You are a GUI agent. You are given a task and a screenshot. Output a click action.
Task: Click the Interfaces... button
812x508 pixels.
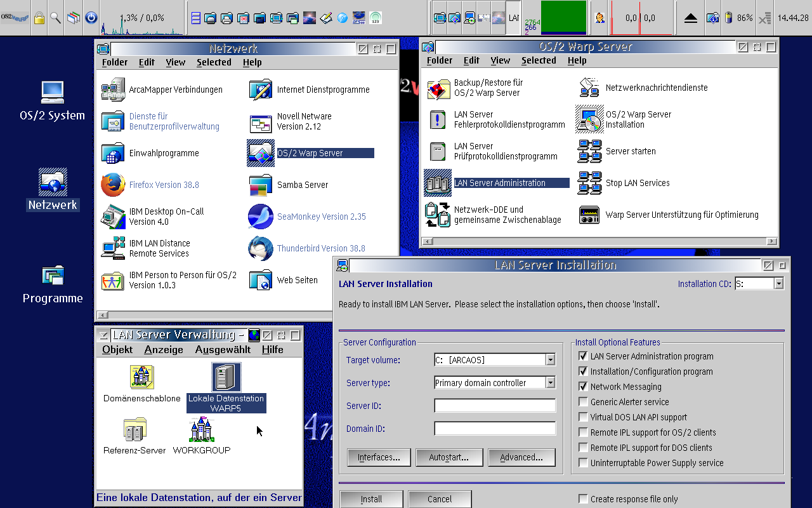pos(379,457)
